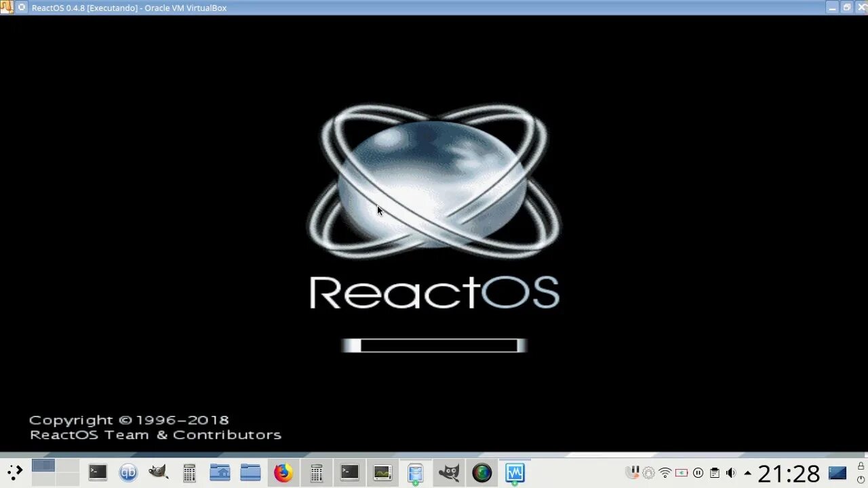868x488 pixels.
Task: Open the plain blue folder launcher
Action: pyautogui.click(x=250, y=472)
